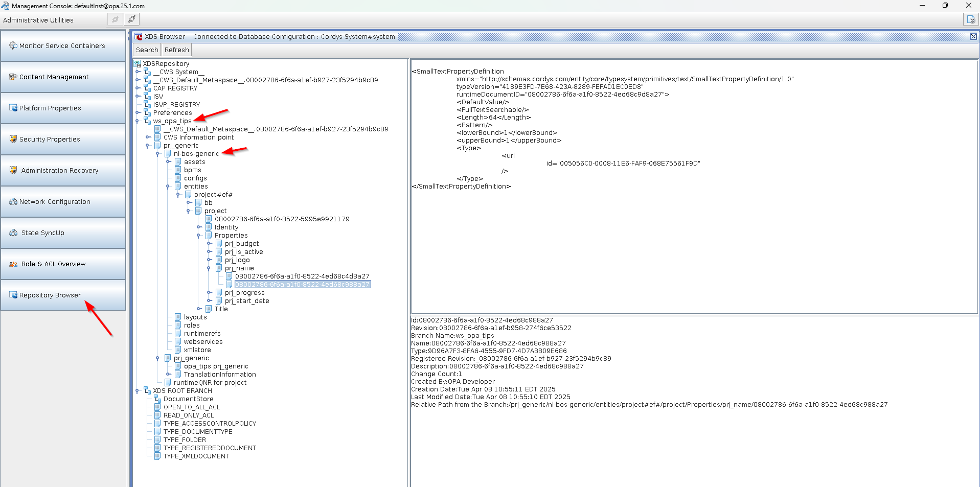Click the document icon beside nl-bos-generic
Screen dimensions: 980x487
[x=168, y=154]
